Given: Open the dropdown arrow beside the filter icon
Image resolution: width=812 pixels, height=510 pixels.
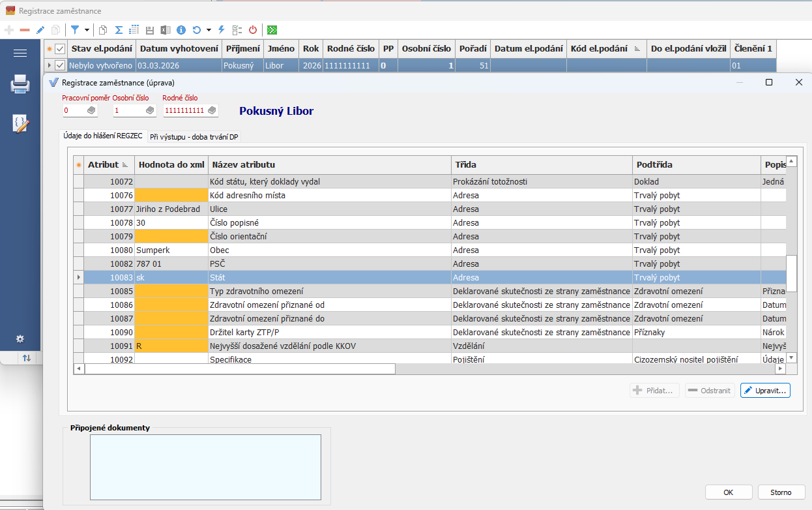Looking at the screenshot, I should pyautogui.click(x=87, y=30).
